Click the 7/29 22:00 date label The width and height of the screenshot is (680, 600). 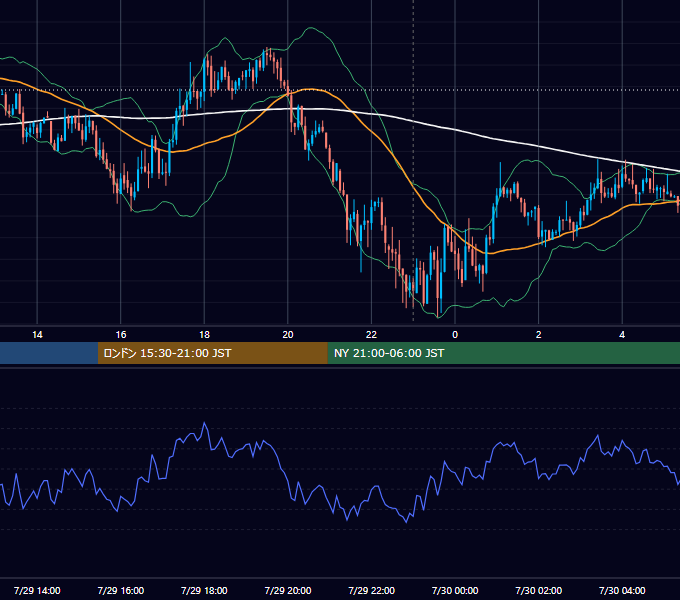372,590
